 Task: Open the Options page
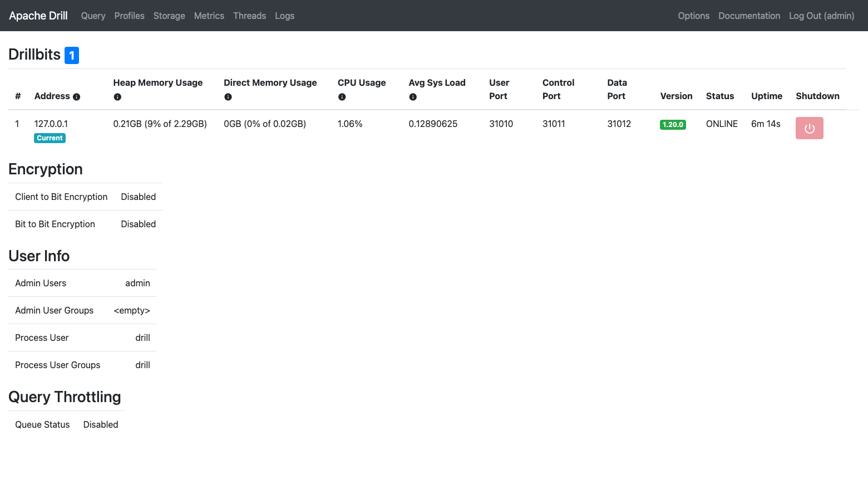tap(694, 16)
